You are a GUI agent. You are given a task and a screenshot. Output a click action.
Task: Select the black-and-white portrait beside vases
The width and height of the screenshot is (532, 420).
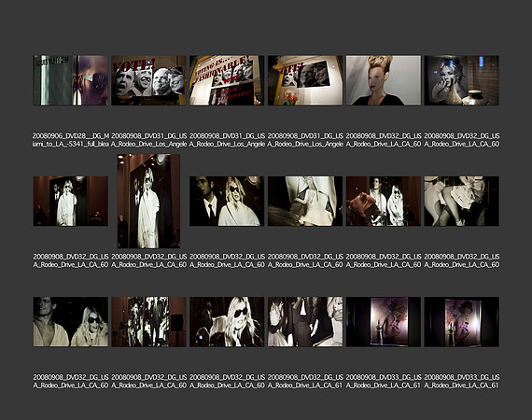(461, 80)
